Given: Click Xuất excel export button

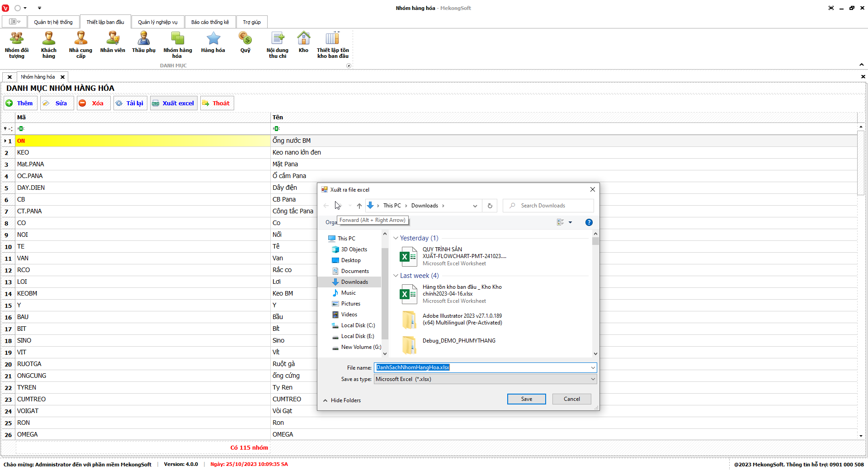Looking at the screenshot, I should (x=174, y=103).
